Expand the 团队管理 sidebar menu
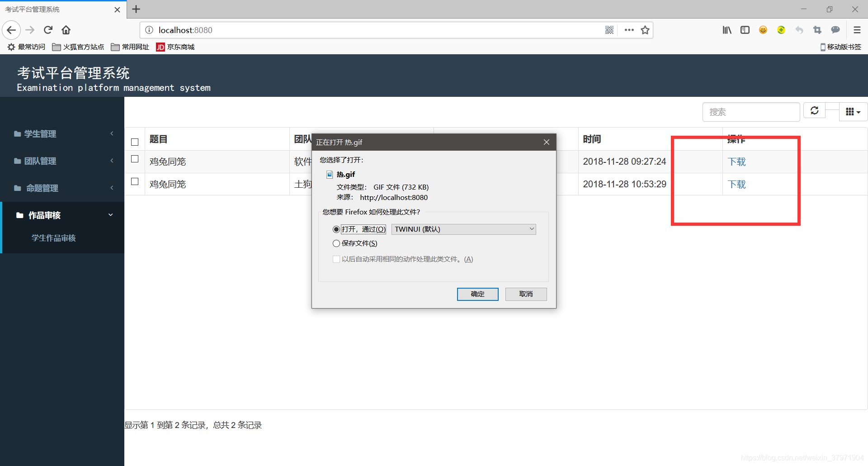Image resolution: width=868 pixels, height=466 pixels. pos(62,161)
